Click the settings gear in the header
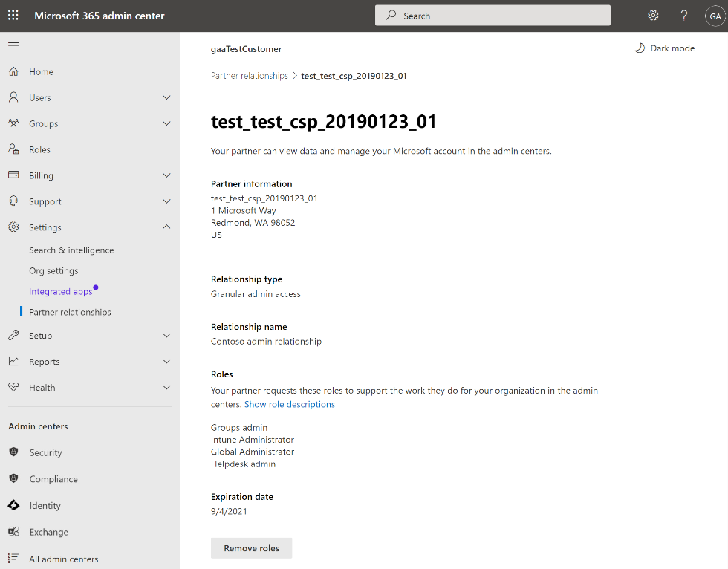Viewport: 728px width, 569px height. [653, 16]
